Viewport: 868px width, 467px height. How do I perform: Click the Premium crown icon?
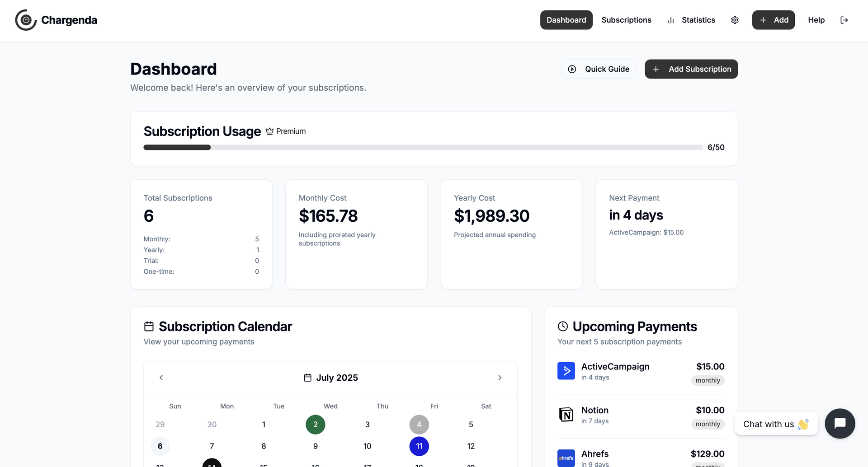click(x=269, y=131)
